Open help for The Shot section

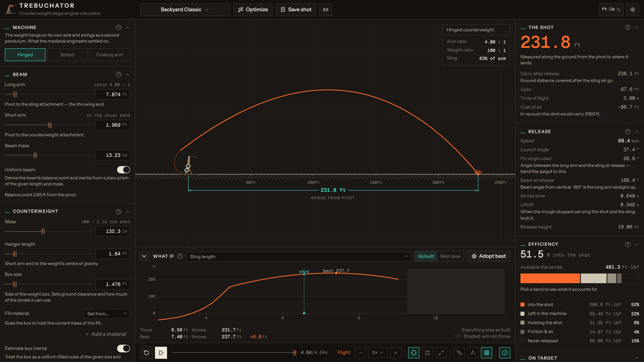pyautogui.click(x=628, y=27)
